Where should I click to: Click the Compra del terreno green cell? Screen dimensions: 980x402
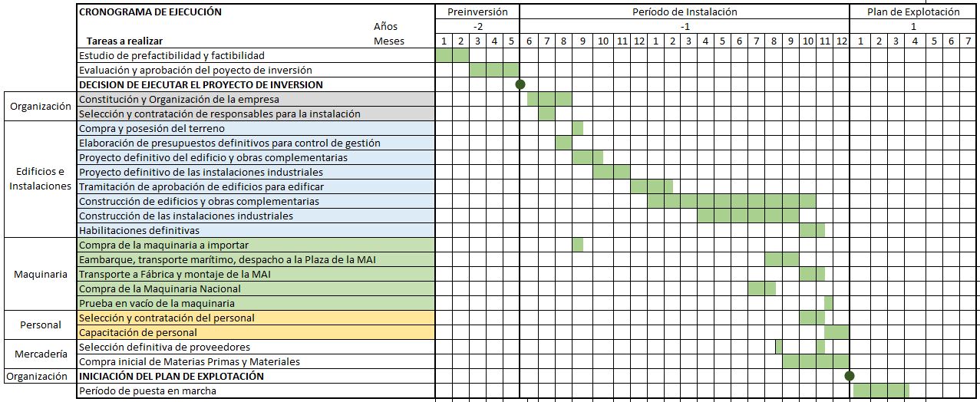[x=577, y=128]
